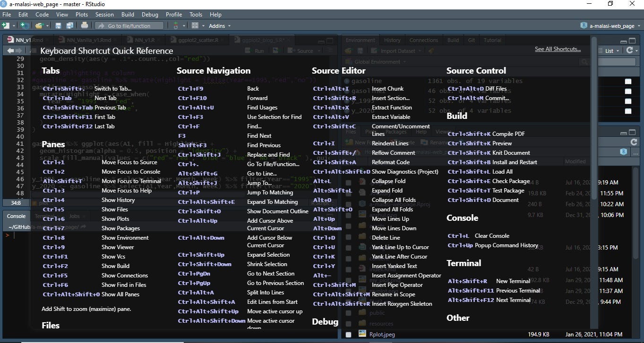Save all open documents

click(x=69, y=25)
